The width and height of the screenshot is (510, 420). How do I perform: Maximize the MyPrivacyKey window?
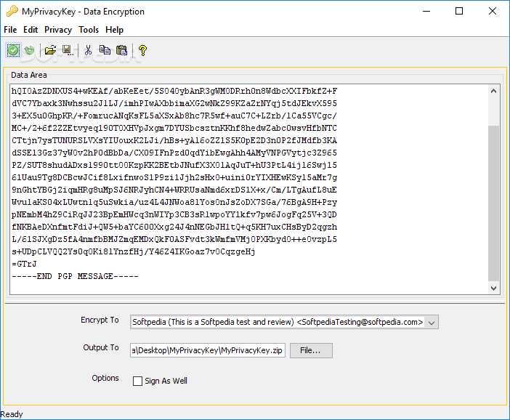[459, 12]
